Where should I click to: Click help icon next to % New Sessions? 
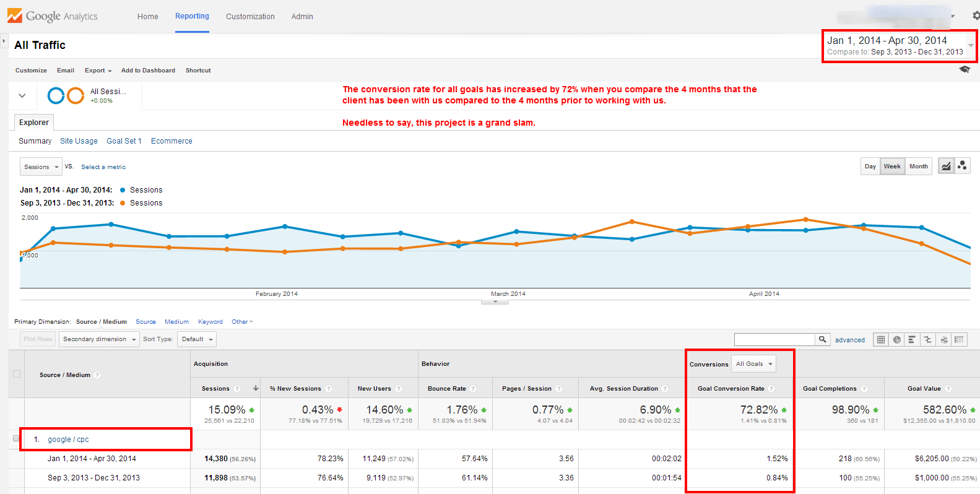329,389
